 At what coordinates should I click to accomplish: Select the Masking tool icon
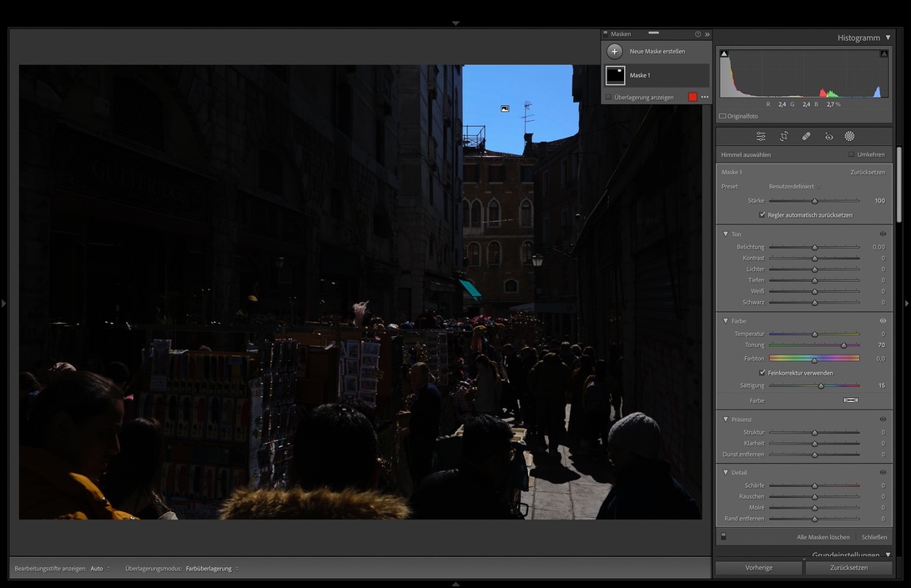pyautogui.click(x=849, y=136)
